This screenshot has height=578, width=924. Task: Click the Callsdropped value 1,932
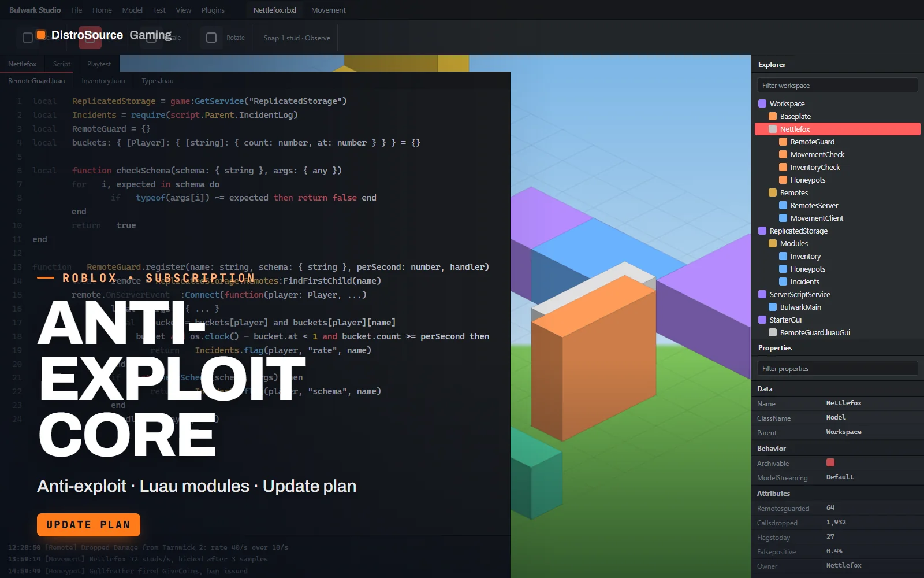[x=836, y=522]
